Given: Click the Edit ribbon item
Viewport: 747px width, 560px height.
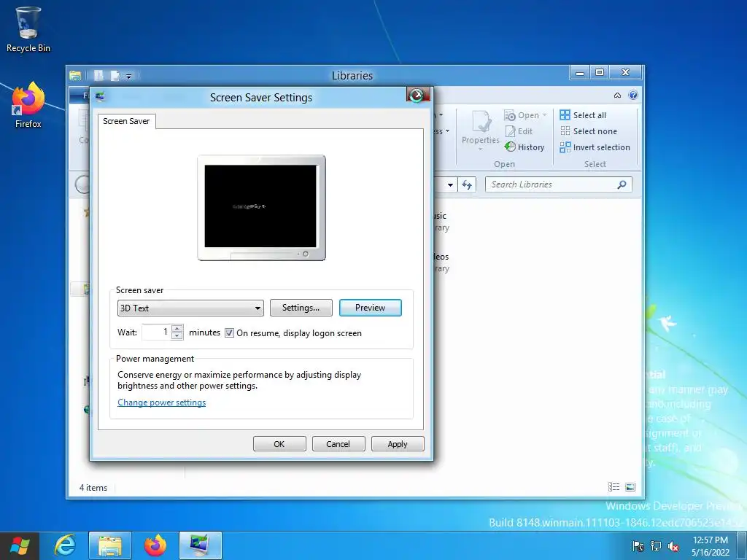Looking at the screenshot, I should coord(519,131).
